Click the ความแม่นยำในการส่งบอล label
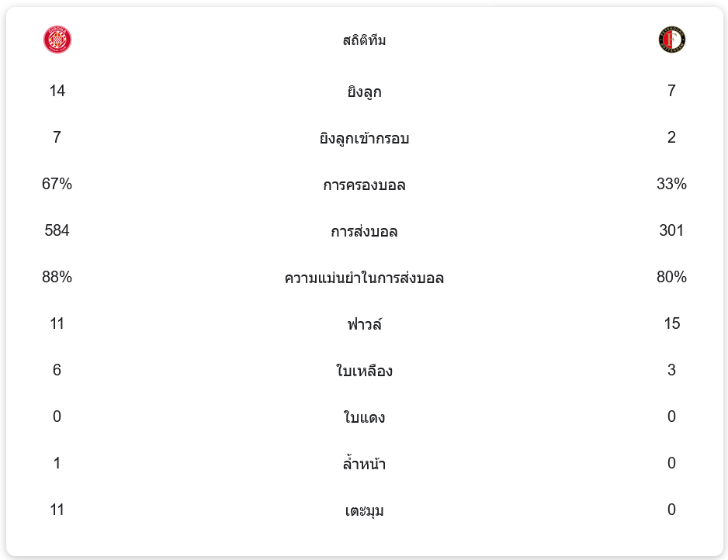 coord(364,278)
